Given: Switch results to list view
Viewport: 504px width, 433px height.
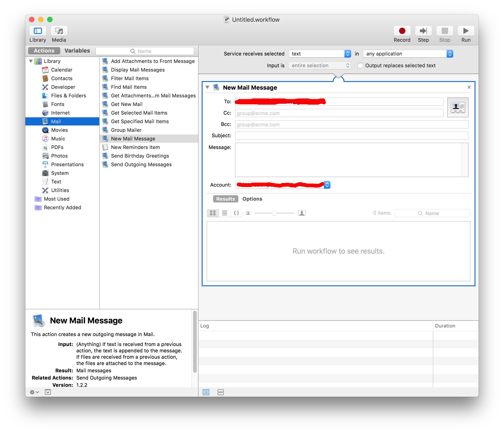Looking at the screenshot, I should (x=225, y=213).
